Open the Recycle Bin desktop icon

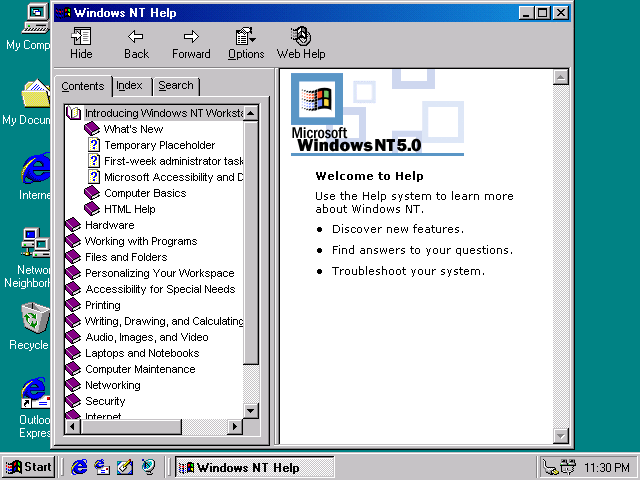point(35,318)
